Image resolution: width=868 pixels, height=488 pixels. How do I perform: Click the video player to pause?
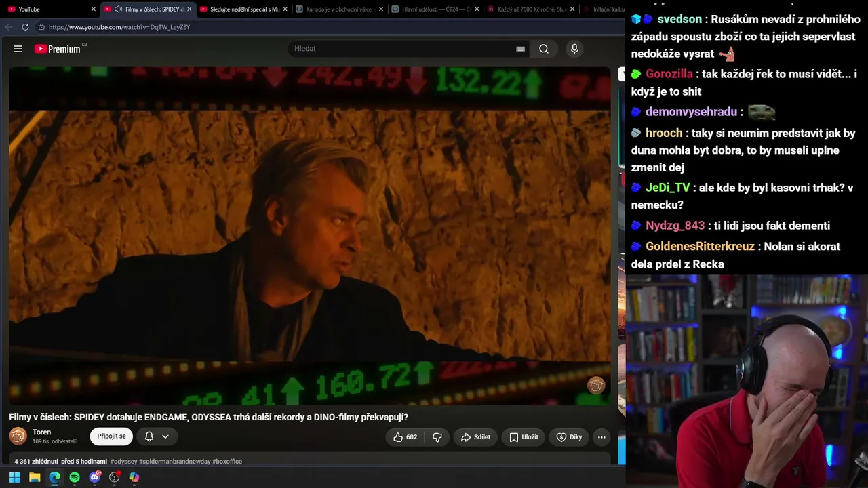click(310, 236)
